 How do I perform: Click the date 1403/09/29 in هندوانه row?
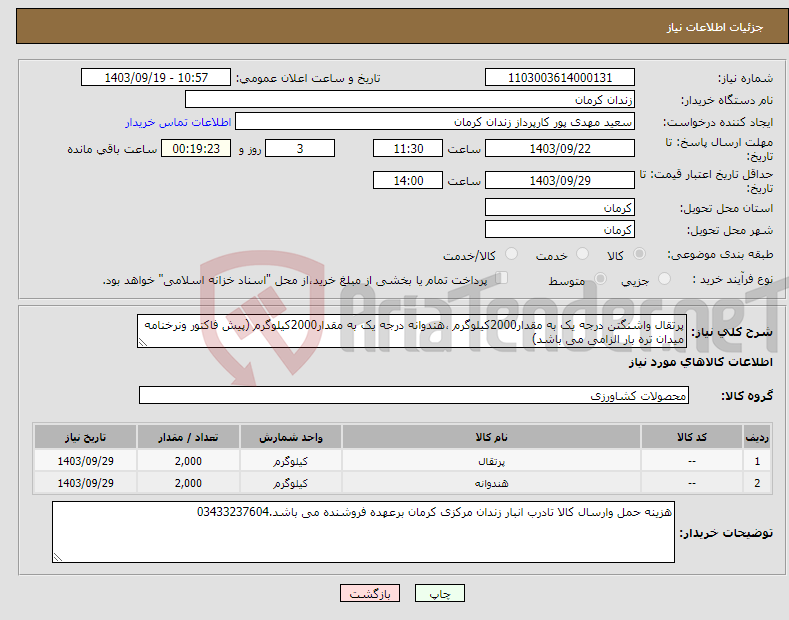coord(86,483)
